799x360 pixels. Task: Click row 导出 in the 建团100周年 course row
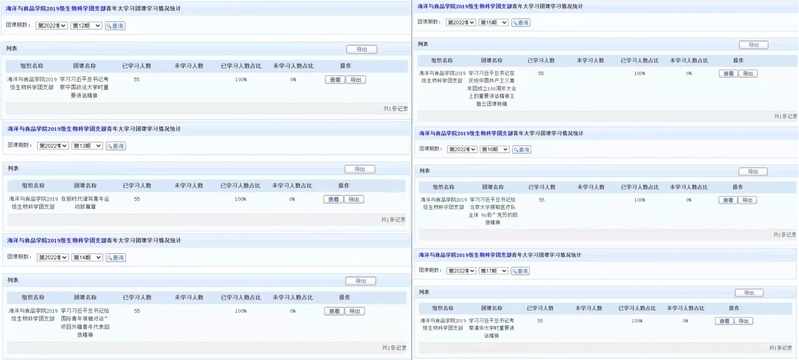click(748, 73)
